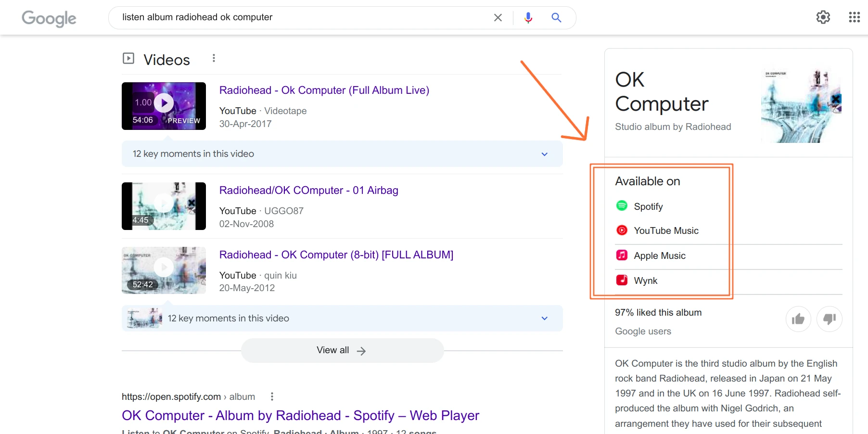Open the album on Spotify link
The width and height of the screenshot is (868, 434).
click(x=648, y=206)
